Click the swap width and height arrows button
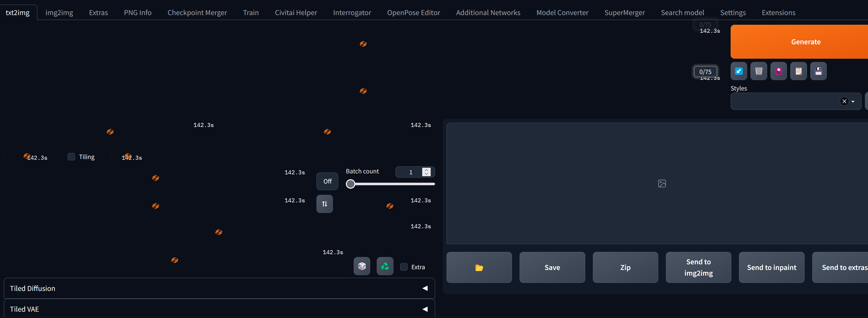868x318 pixels. point(324,204)
